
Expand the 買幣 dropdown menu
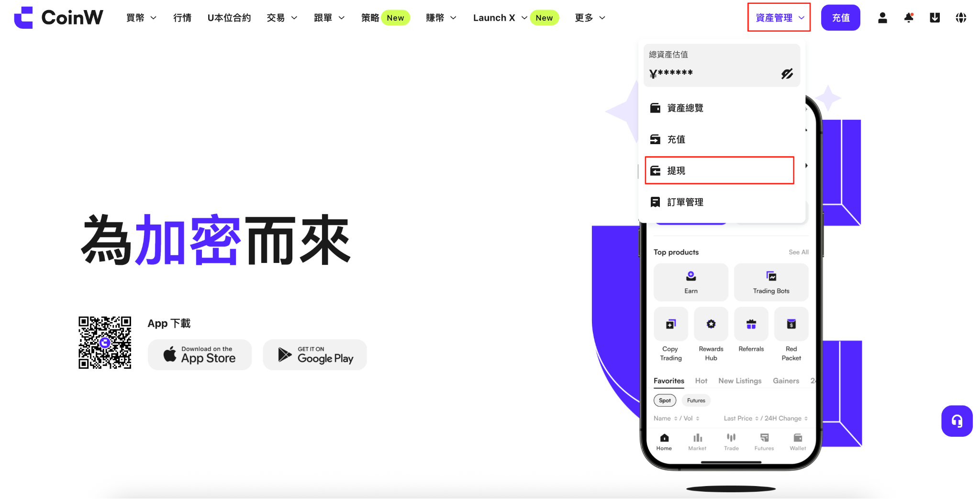pyautogui.click(x=141, y=18)
